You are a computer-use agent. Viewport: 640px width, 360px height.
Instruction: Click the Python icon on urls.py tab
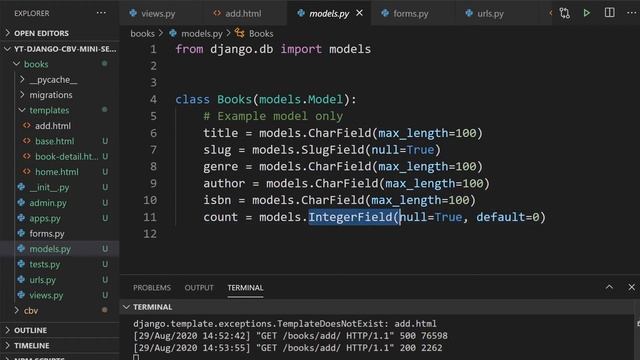(469, 13)
